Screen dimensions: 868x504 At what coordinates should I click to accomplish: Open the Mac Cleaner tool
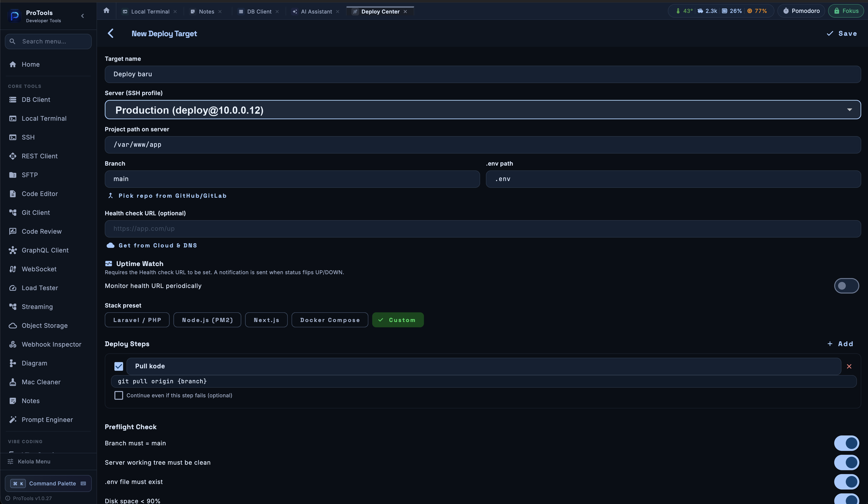[48, 382]
